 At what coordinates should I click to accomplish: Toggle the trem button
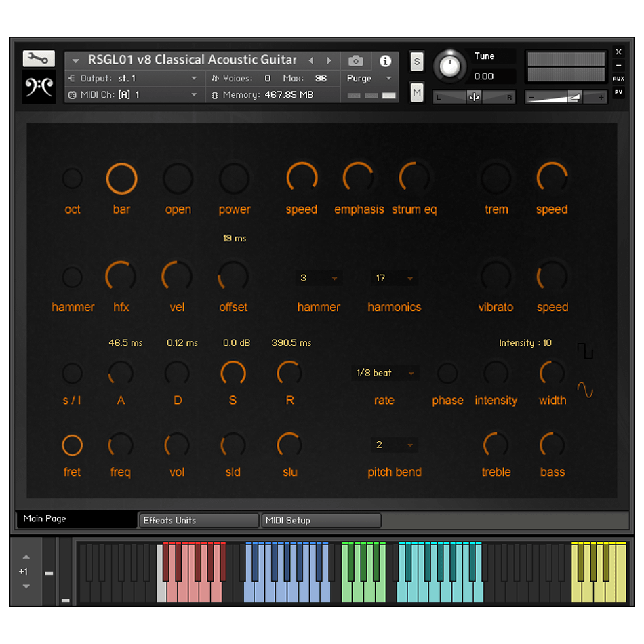(496, 179)
